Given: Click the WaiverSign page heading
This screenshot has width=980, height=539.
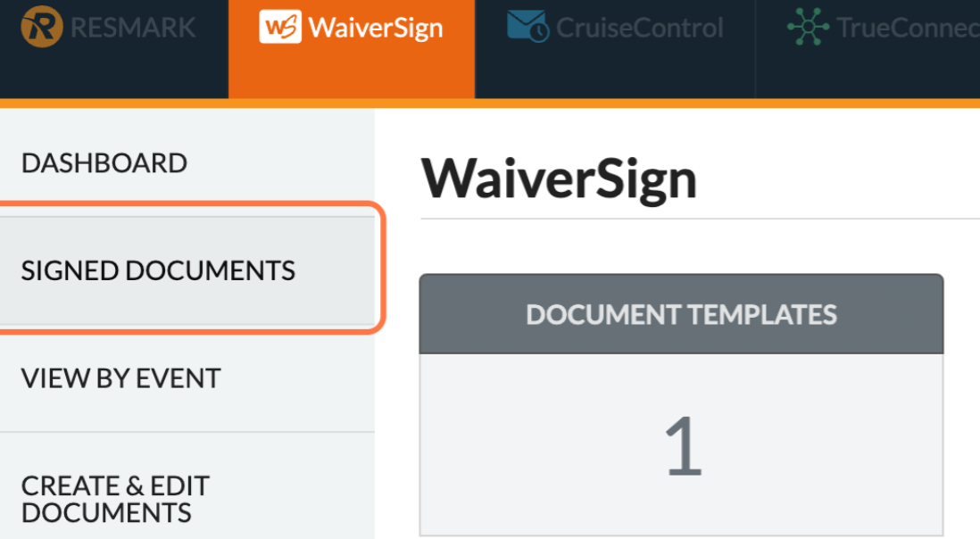Looking at the screenshot, I should [559, 178].
